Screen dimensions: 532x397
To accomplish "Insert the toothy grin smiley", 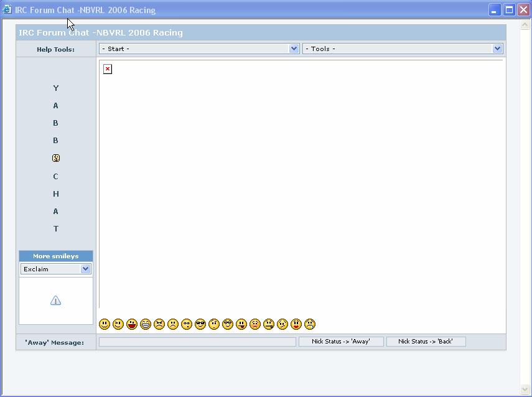I will point(146,324).
